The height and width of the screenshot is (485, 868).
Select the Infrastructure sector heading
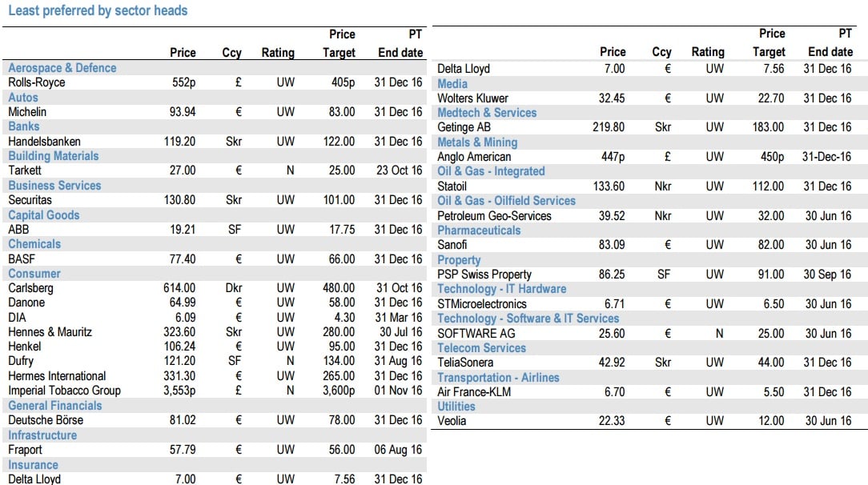tap(42, 435)
